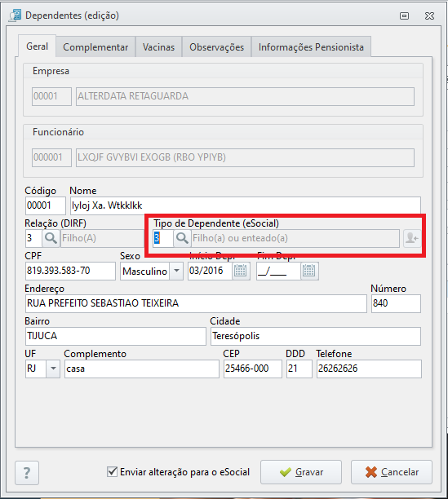
Task: Focus the CPF input field
Action: 70,271
